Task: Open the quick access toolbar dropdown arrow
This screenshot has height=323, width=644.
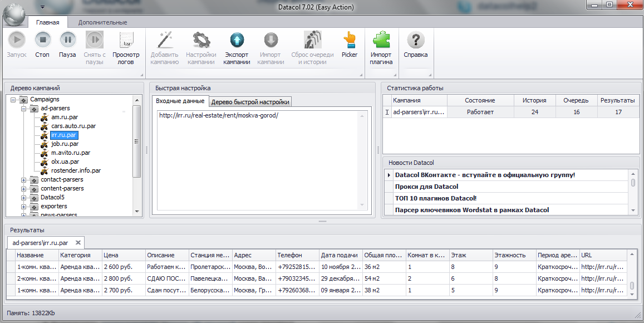Action: click(43, 7)
